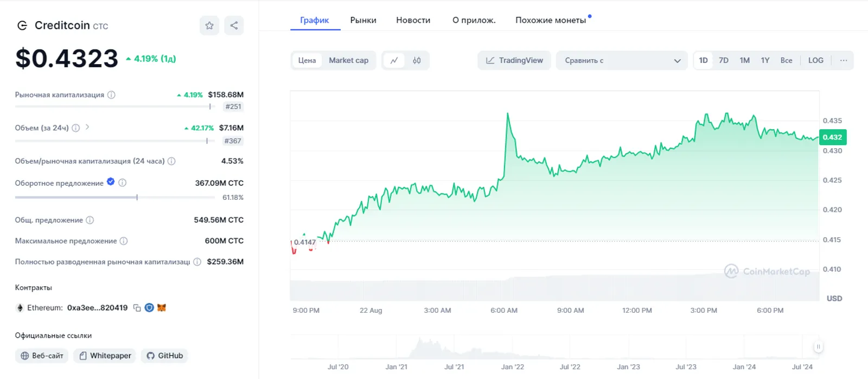Viewport: 868px width, 379px height.
Task: Expand the Объем (за 24ч) chevron arrow
Action: [x=87, y=127]
